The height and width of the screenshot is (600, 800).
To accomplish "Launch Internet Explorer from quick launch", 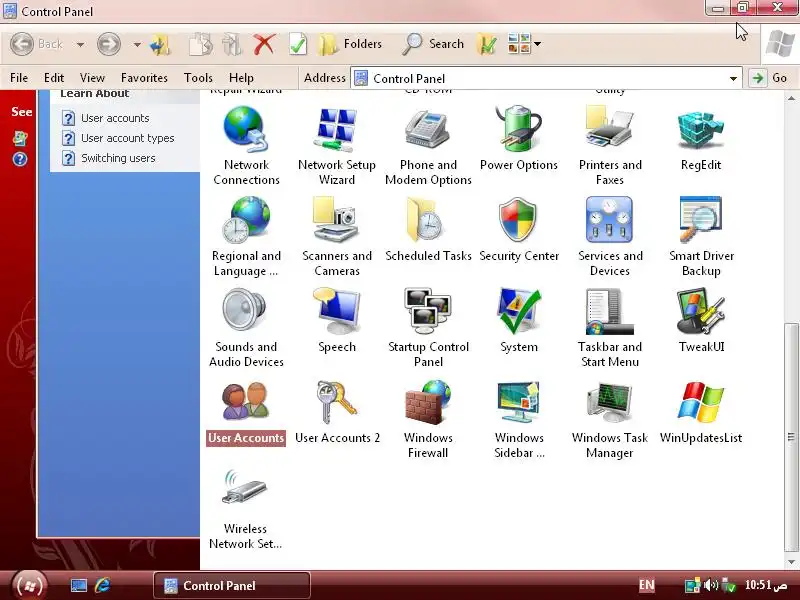I will [x=103, y=585].
